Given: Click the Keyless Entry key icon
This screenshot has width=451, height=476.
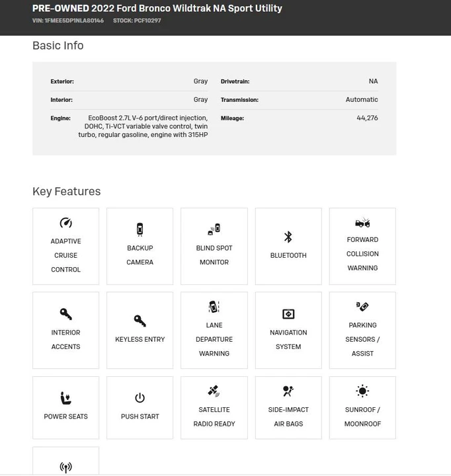Looking at the screenshot, I should point(140,321).
